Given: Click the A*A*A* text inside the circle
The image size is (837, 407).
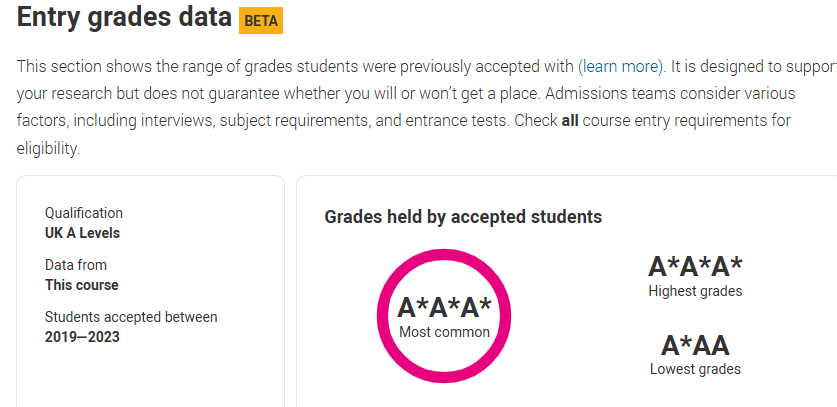Looking at the screenshot, I should coord(444,308).
